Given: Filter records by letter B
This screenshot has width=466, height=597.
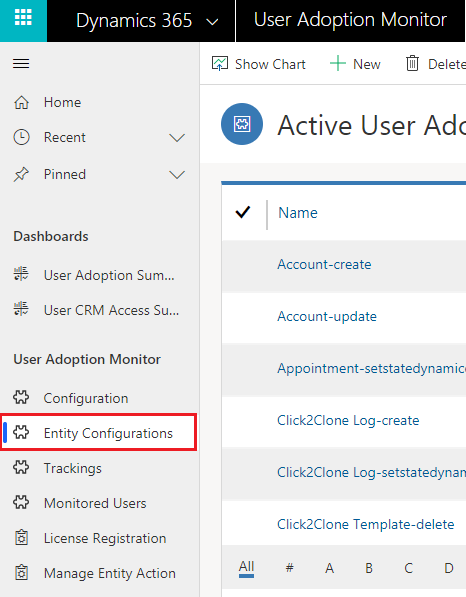Looking at the screenshot, I should point(369,568).
